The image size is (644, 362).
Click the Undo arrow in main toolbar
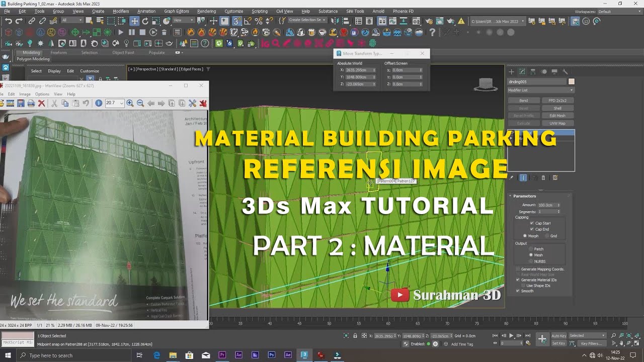(x=8, y=21)
